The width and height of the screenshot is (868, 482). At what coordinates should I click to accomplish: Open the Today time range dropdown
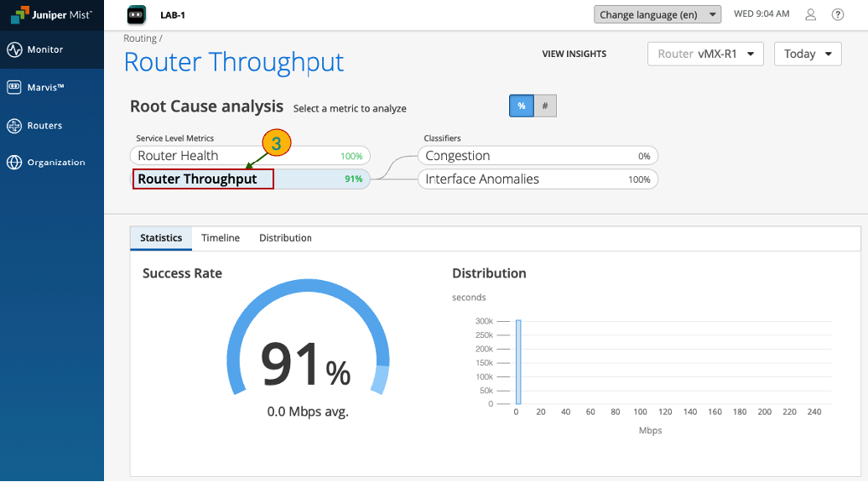(x=807, y=54)
